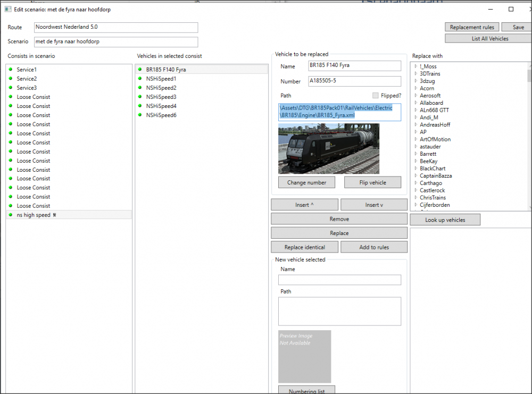Click the app icon in title bar
This screenshot has height=394, width=532.
(x=7, y=10)
